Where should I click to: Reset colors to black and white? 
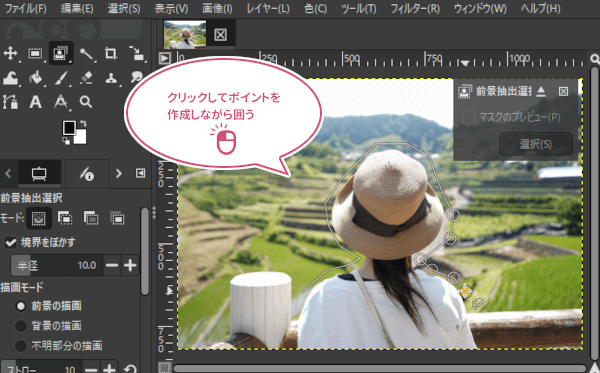[x=66, y=141]
